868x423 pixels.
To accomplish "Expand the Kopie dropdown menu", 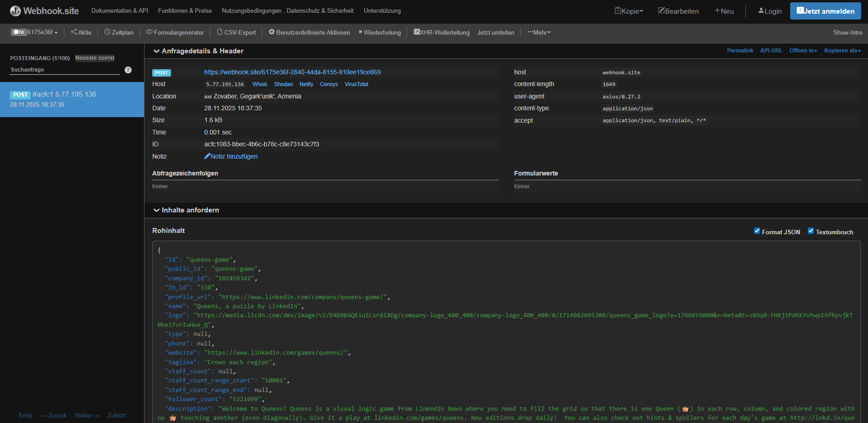I will tap(629, 11).
